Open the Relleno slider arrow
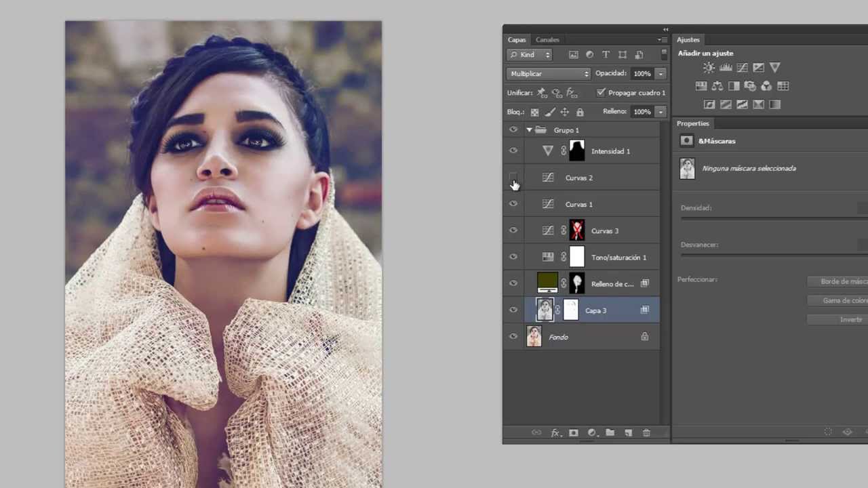This screenshot has width=868, height=488. click(660, 112)
